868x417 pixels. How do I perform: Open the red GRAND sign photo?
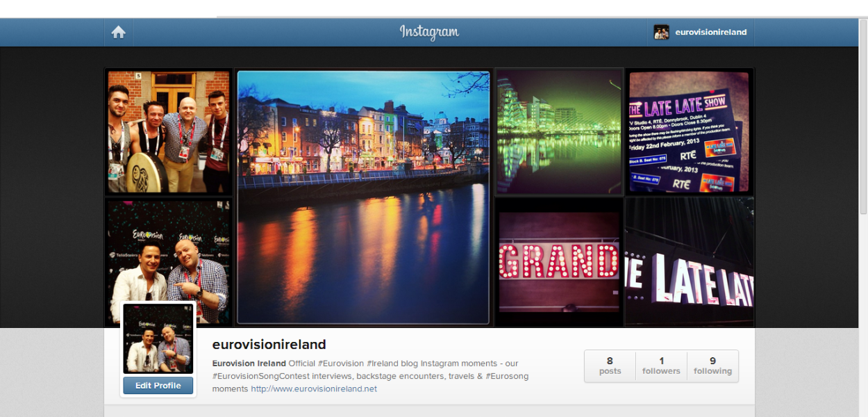pyautogui.click(x=559, y=262)
